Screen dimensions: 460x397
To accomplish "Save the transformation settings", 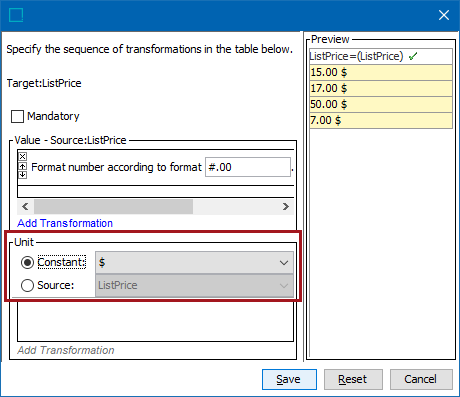I will 289,379.
